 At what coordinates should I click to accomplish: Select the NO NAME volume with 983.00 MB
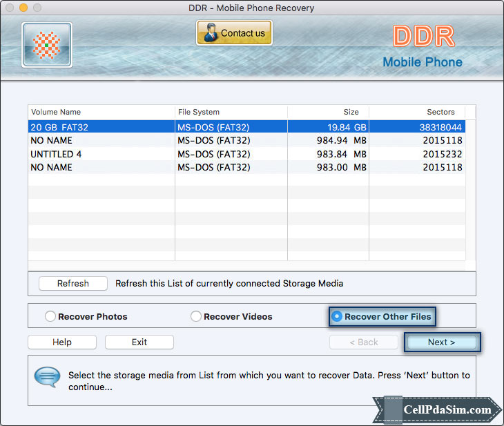246,167
